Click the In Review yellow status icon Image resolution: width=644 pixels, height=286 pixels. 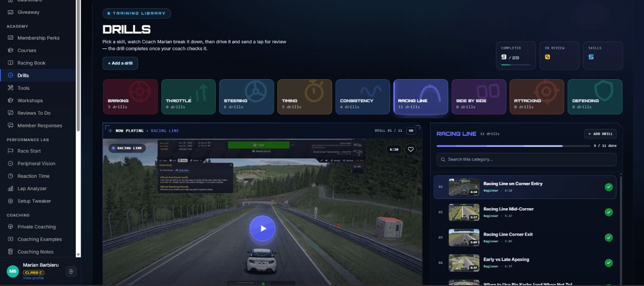tap(547, 57)
